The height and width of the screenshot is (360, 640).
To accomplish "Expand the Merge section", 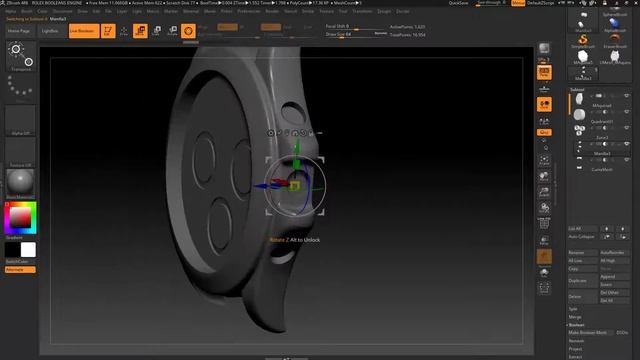I will click(575, 317).
